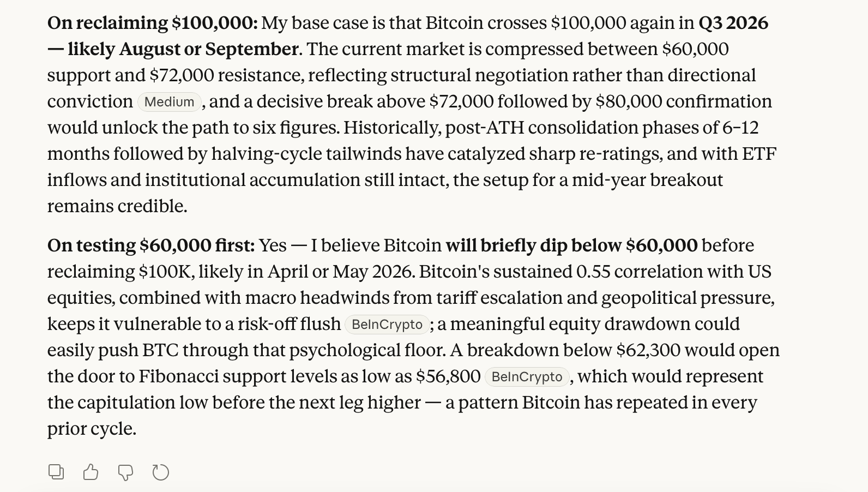
Task: Click the Medium citation pill after conviction
Action: pos(169,101)
